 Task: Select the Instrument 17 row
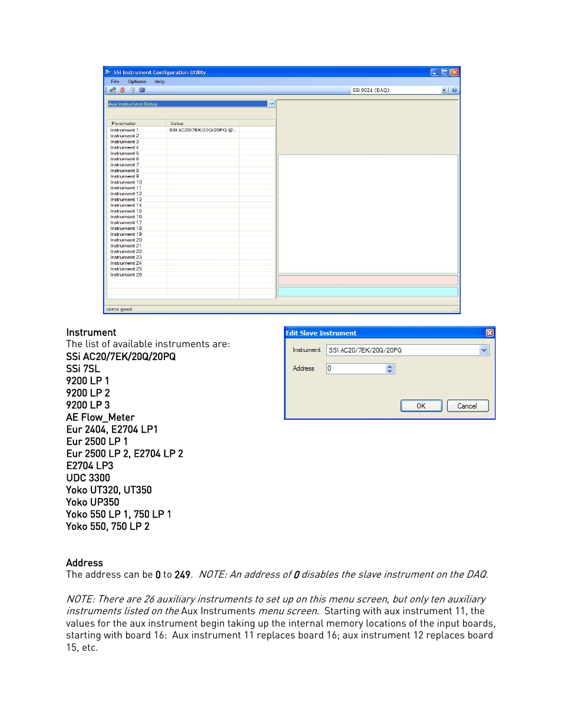tap(191, 222)
